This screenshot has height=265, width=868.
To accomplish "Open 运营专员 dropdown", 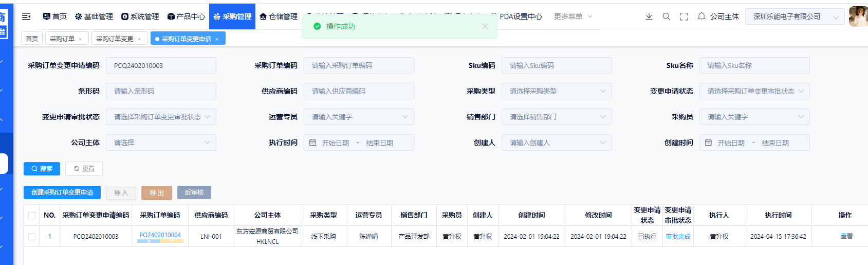I will pos(359,117).
